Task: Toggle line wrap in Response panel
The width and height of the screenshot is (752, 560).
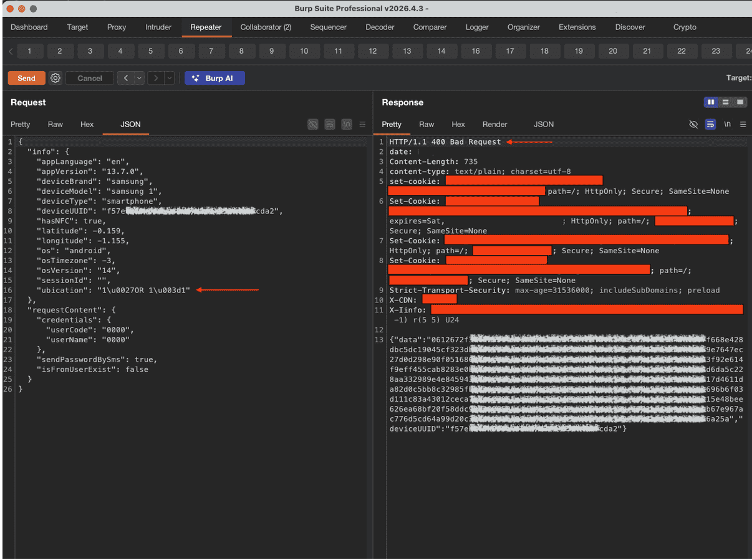Action: pos(710,124)
